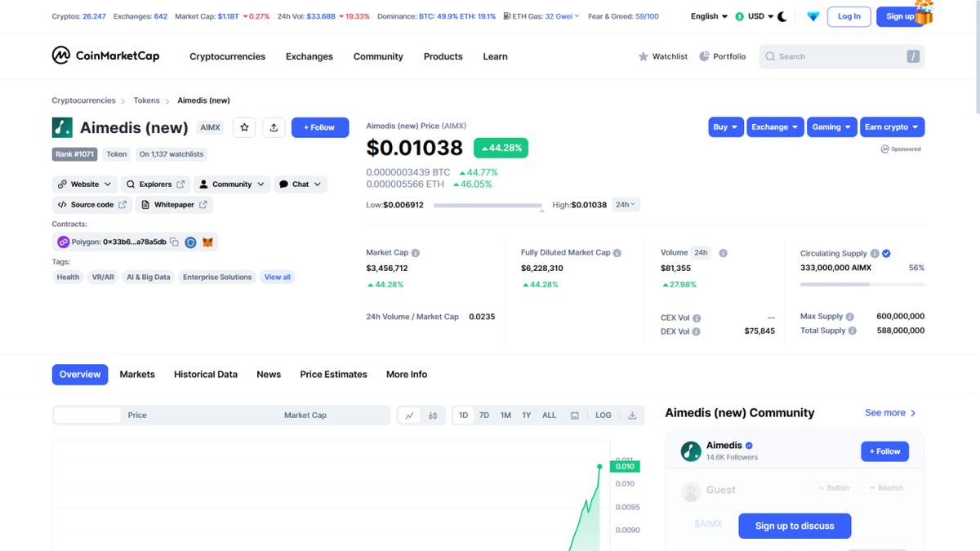Click the Aimedis community avatar

[x=691, y=451]
